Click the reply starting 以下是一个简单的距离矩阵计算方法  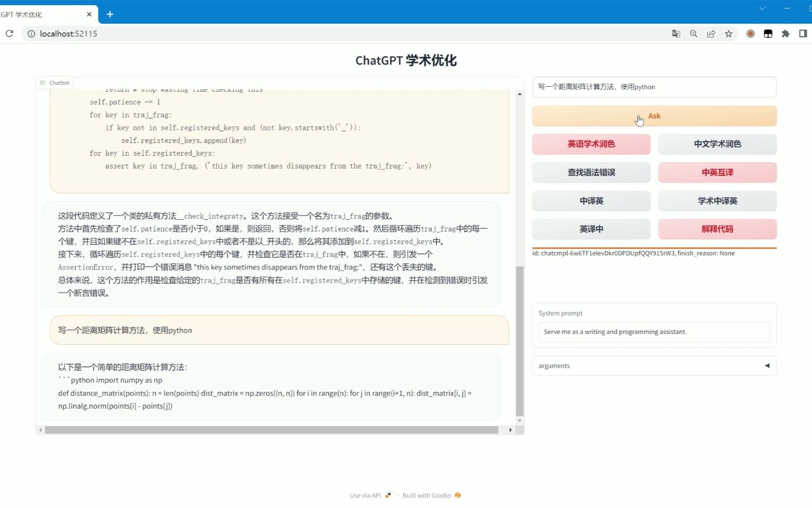[x=271, y=387]
